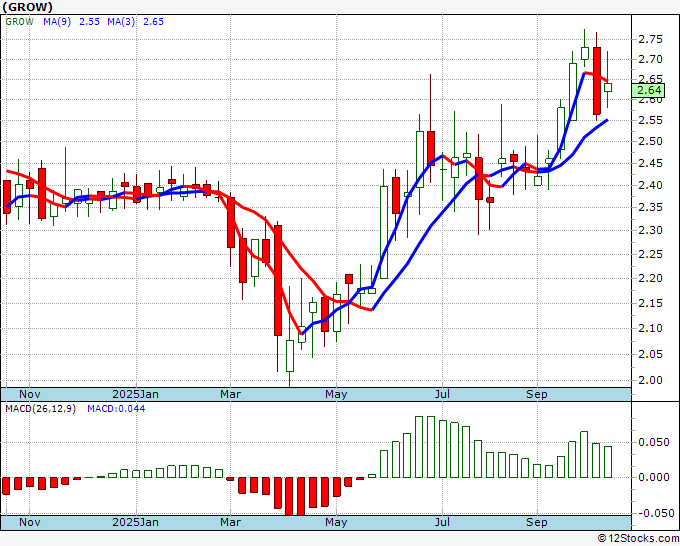This screenshot has width=680, height=546.
Task: Click the 0.050 MACD axis label
Action: point(653,441)
